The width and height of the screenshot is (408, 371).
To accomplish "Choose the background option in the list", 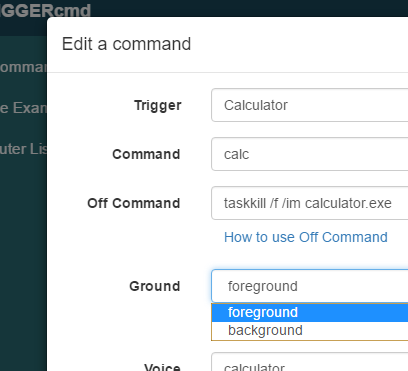I will point(310,331).
